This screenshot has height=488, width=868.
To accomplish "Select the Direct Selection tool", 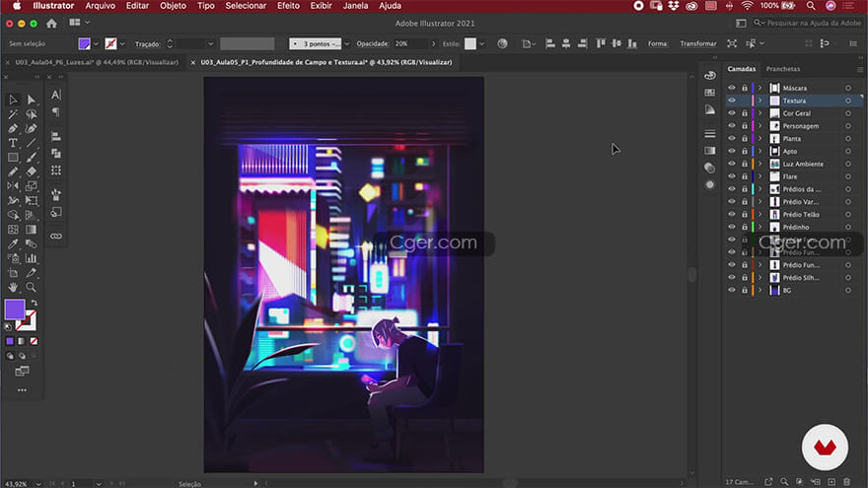I will [31, 100].
